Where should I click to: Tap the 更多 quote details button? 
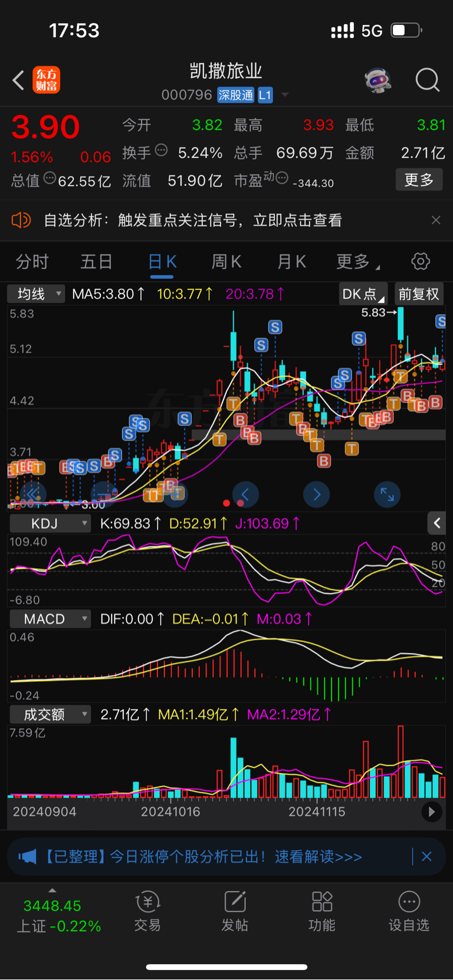(x=419, y=180)
